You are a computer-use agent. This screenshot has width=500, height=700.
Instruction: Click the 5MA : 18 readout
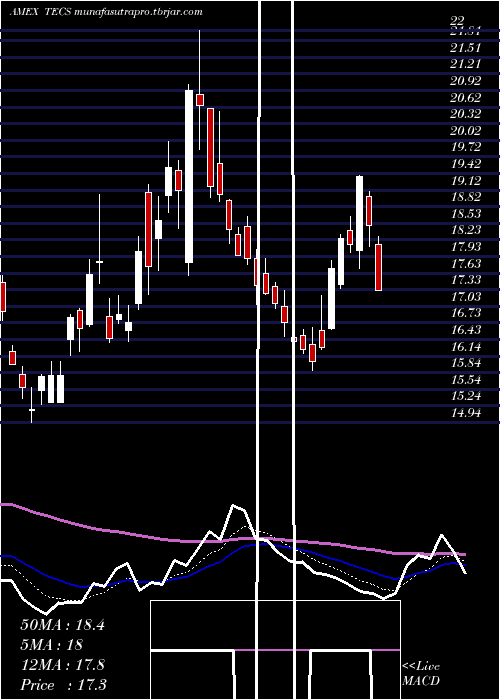pyautogui.click(x=52, y=645)
